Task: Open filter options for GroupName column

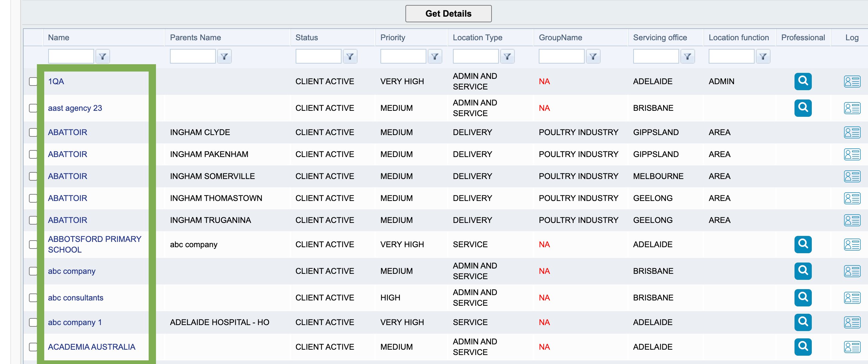Action: (x=593, y=56)
